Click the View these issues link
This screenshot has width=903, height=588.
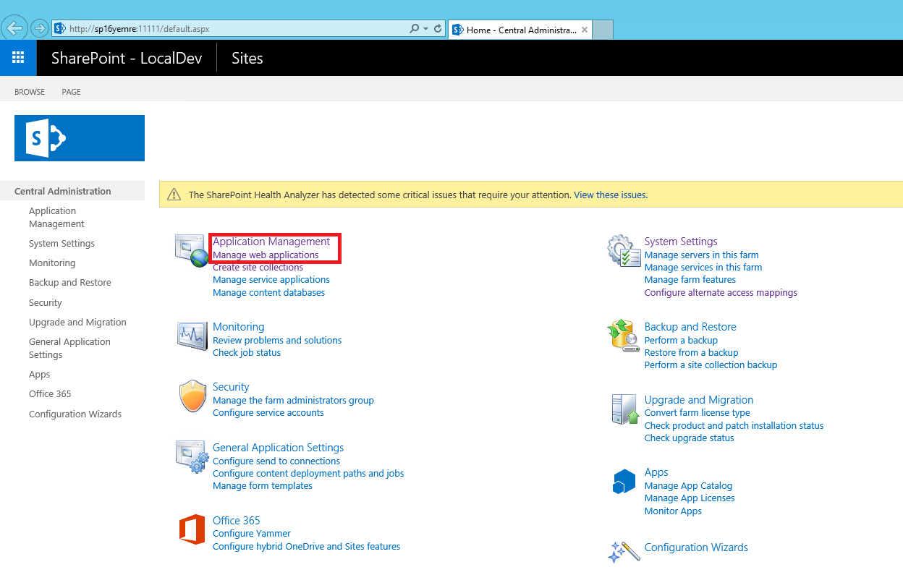(610, 195)
